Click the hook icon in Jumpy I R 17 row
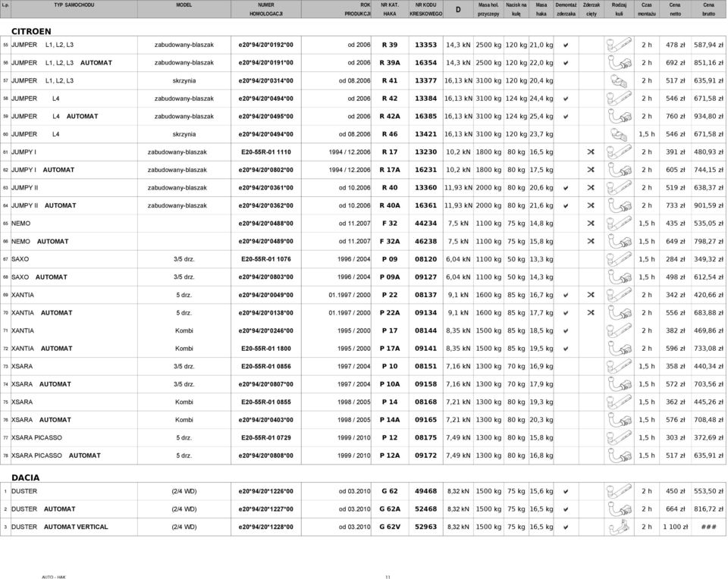 point(619,152)
